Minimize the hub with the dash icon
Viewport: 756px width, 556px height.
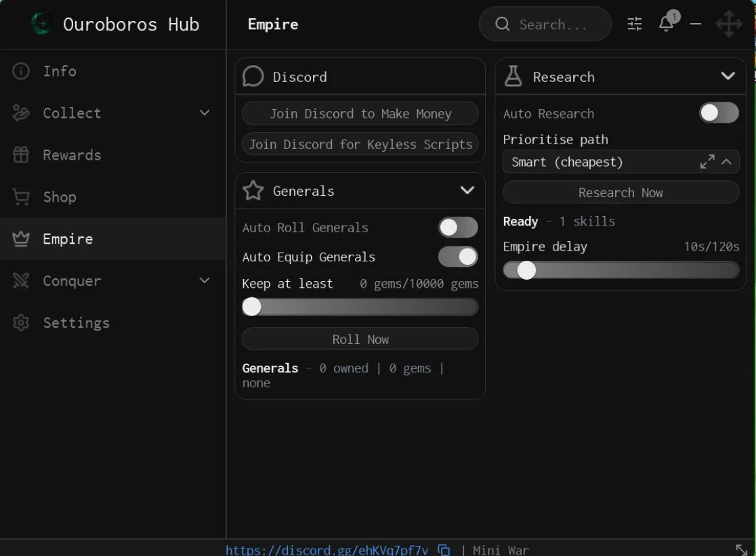pyautogui.click(x=695, y=24)
